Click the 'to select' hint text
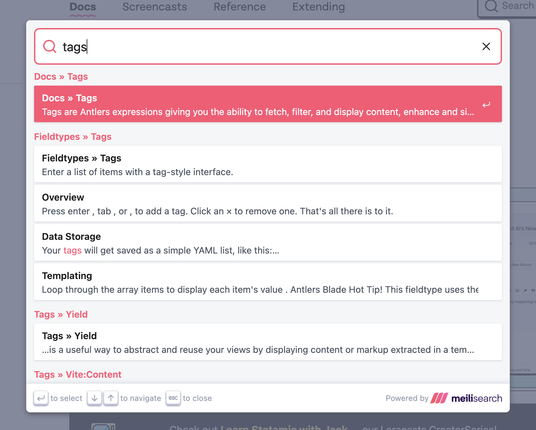 coord(66,398)
